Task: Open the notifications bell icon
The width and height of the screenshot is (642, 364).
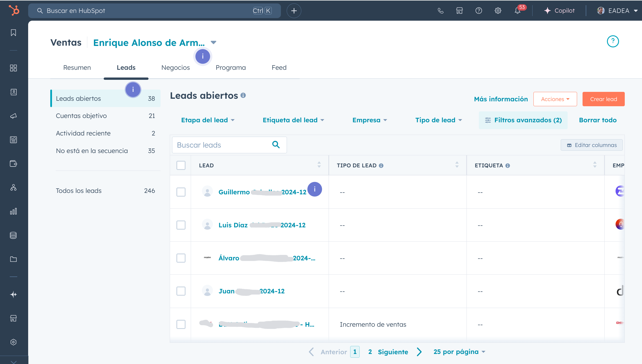Action: (x=517, y=11)
